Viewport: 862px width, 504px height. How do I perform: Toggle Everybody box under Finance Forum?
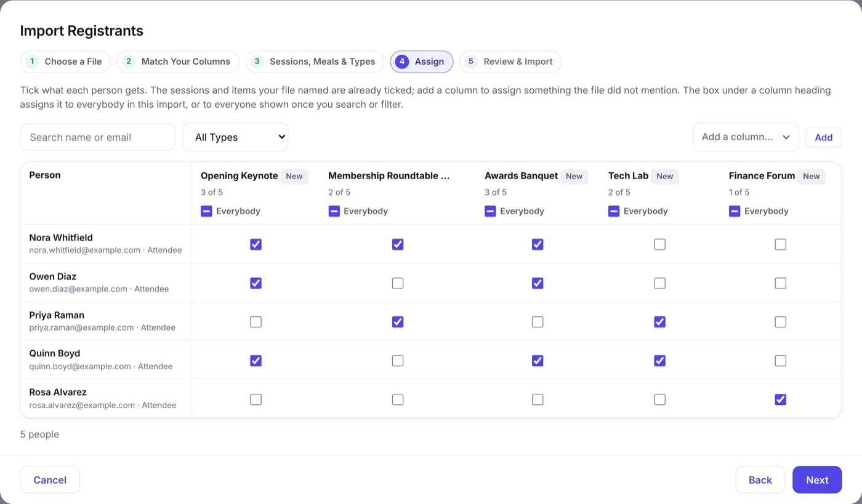(x=735, y=211)
